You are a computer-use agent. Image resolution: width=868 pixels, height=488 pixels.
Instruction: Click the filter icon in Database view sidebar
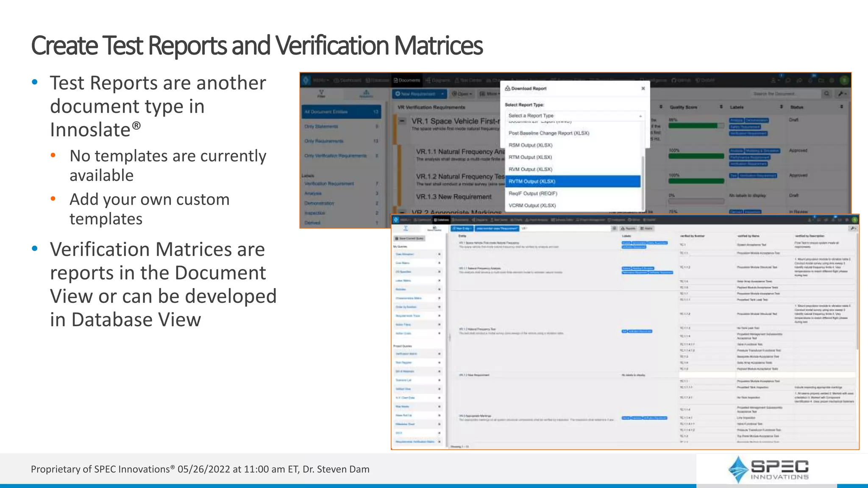point(406,228)
